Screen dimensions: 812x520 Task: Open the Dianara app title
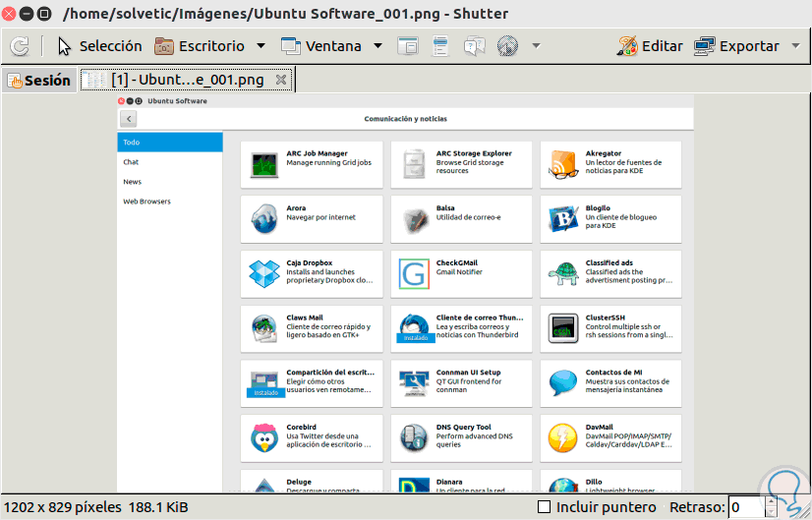click(x=449, y=482)
